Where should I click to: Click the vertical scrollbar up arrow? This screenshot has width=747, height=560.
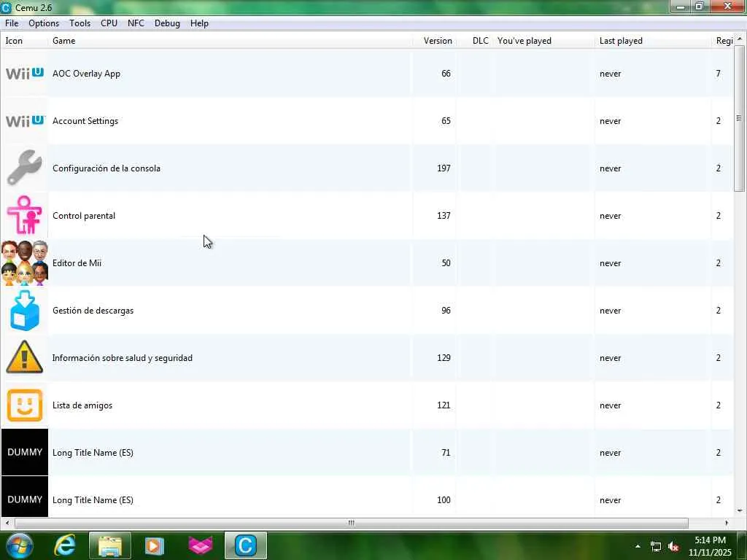click(740, 39)
